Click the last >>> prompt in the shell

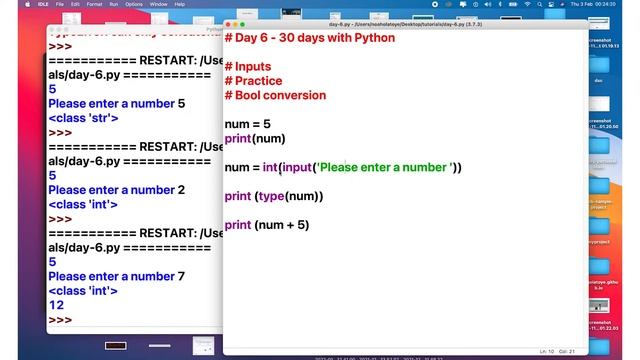[x=60, y=320]
